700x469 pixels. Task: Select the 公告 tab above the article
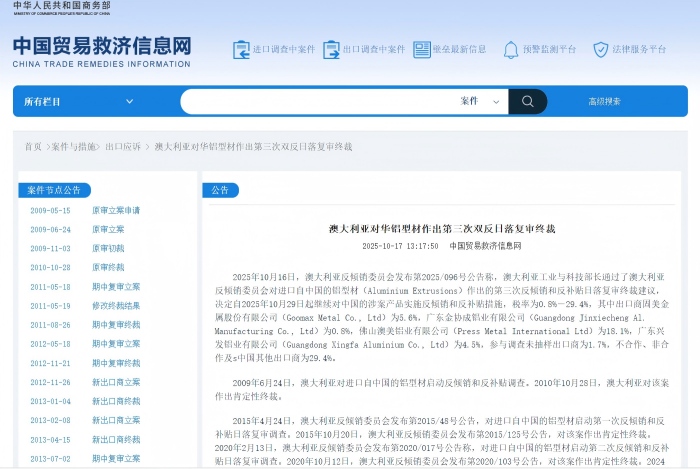[220, 190]
